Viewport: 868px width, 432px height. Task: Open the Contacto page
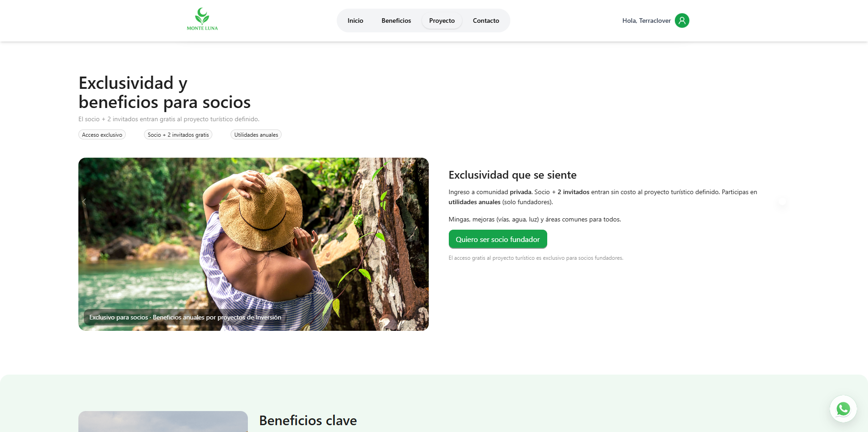click(486, 21)
